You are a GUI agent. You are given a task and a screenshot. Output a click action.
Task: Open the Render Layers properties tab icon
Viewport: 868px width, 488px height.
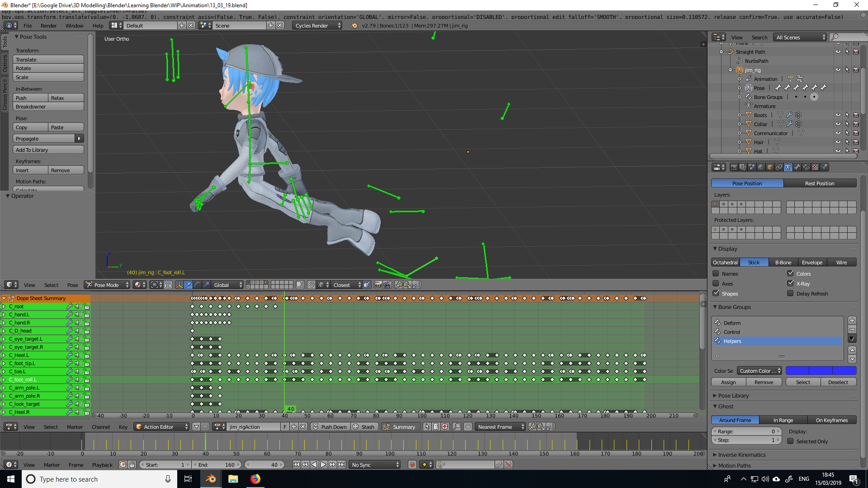(x=743, y=167)
